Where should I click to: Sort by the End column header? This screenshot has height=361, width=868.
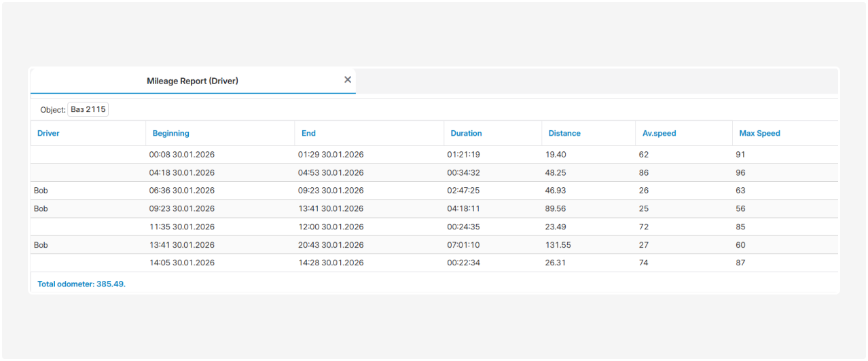[308, 134]
